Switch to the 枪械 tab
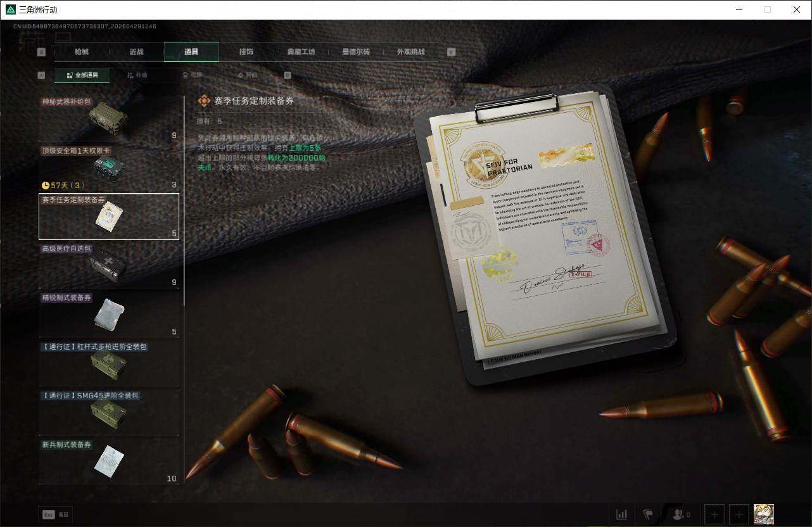812x527 pixels. [82, 52]
